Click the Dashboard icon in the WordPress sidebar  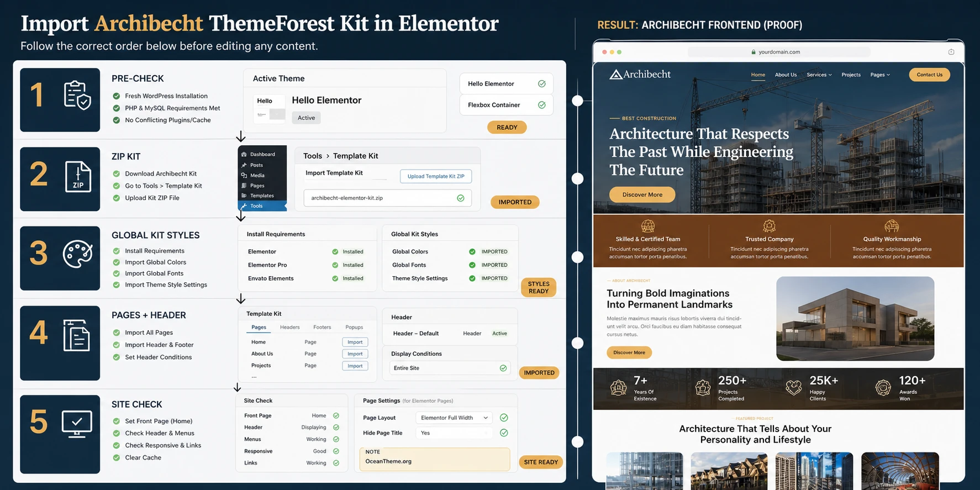click(x=244, y=154)
